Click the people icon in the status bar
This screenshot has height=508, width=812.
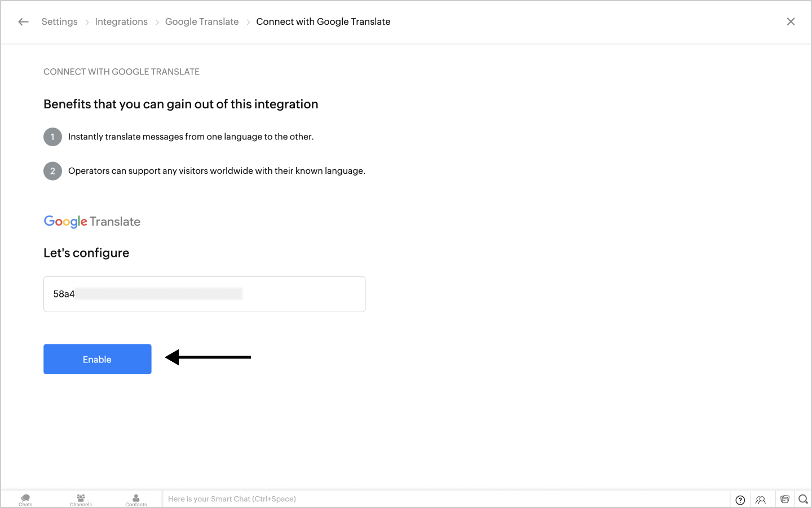point(761,500)
